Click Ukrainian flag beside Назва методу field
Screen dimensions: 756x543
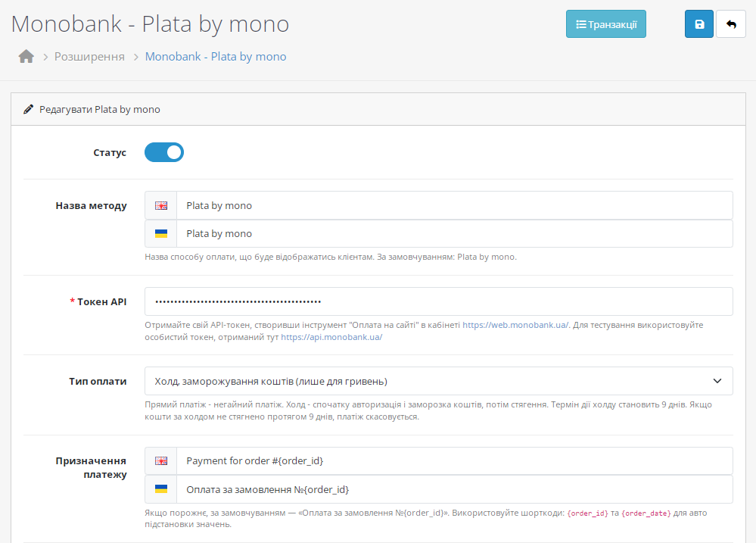tap(161, 233)
